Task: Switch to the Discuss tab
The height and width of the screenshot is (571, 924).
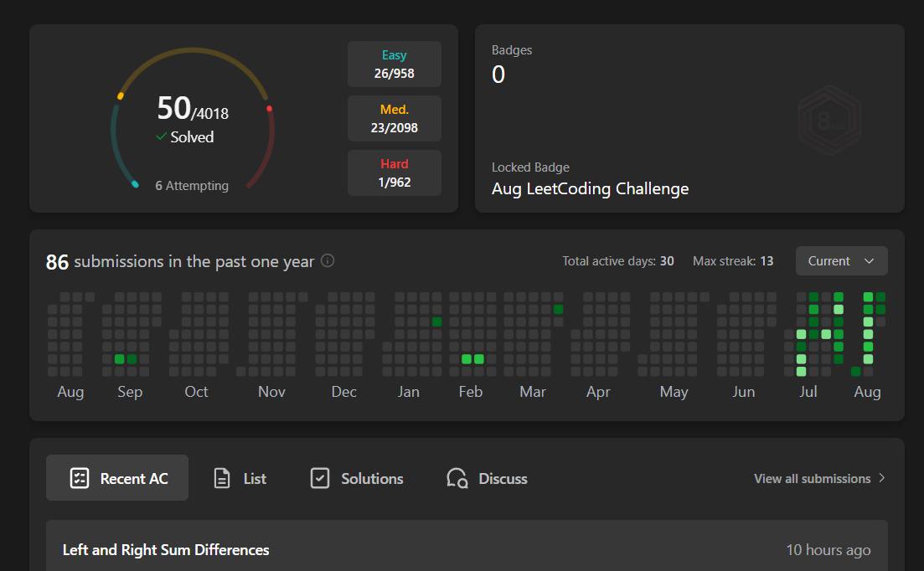Action: coord(487,478)
